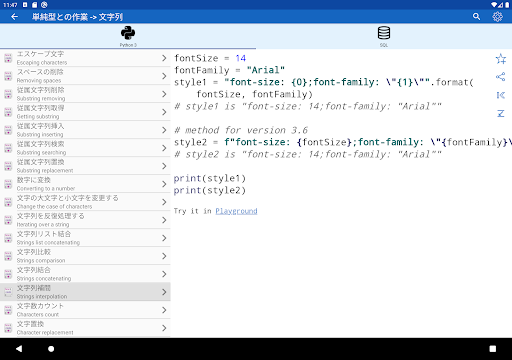
Task: Click the header title breadcrumb text
Action: pos(77,17)
